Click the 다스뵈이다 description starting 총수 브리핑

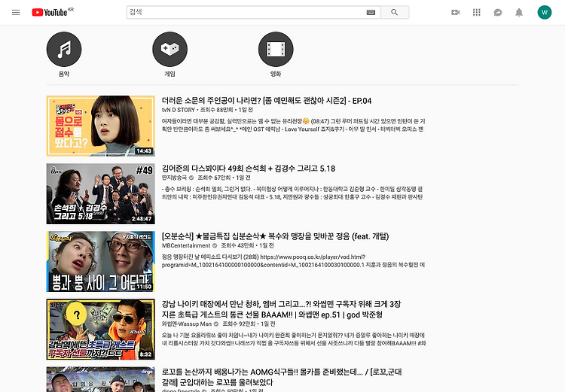(x=292, y=193)
